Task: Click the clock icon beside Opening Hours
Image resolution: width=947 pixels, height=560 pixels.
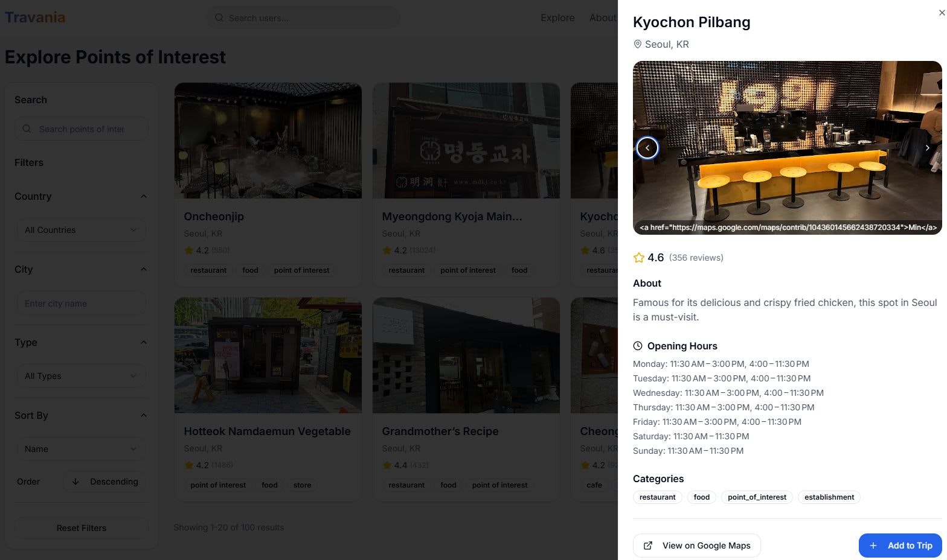Action: (638, 346)
